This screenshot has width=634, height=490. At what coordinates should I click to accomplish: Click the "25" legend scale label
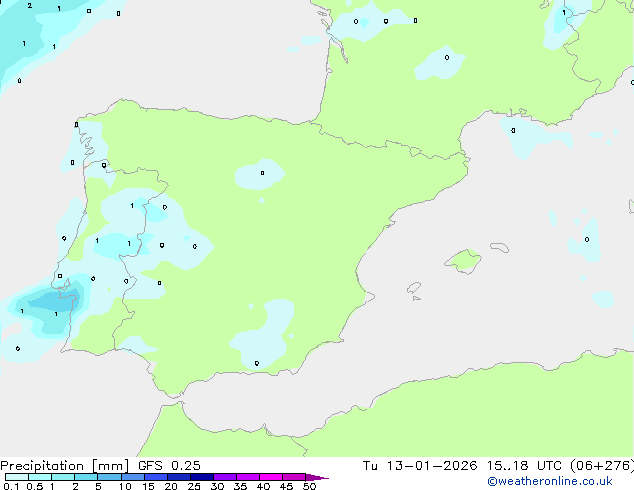pos(194,486)
